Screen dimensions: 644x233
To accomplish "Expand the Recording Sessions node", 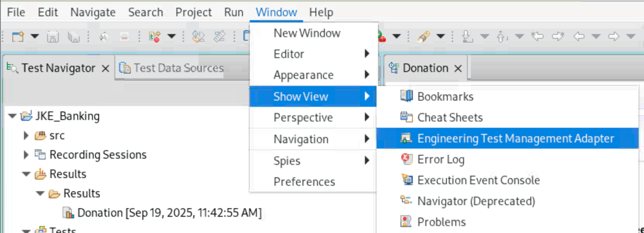I will tap(26, 155).
